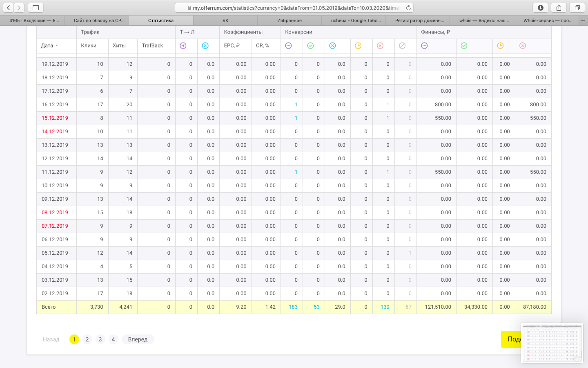Switch to the 'Регистратор доменн...' tab

(x=418, y=20)
